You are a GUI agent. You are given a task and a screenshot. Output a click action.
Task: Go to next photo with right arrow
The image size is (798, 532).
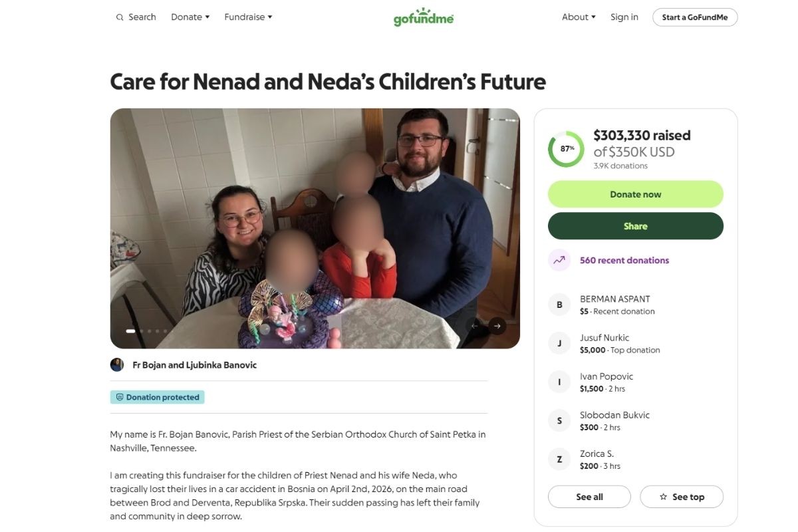pyautogui.click(x=497, y=326)
